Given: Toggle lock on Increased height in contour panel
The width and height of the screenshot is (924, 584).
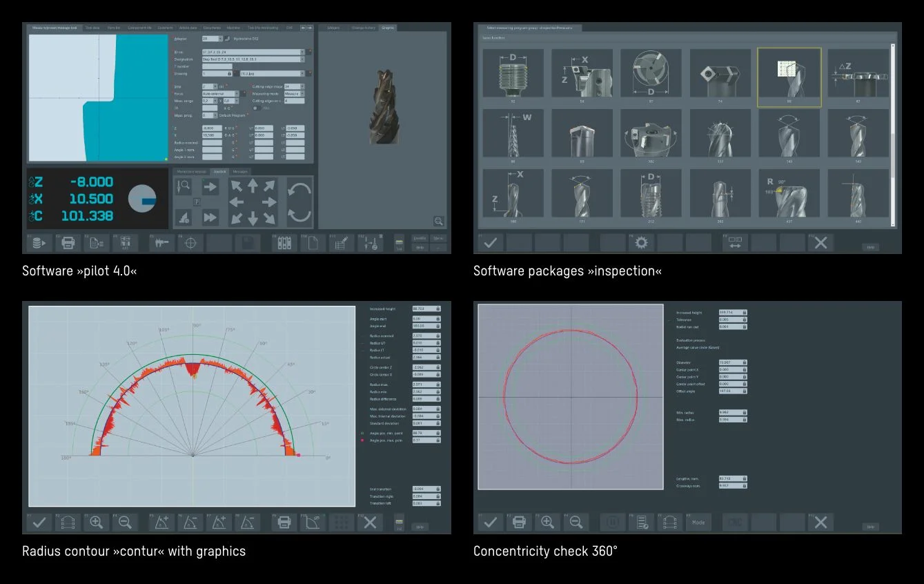Looking at the screenshot, I should pos(438,309).
